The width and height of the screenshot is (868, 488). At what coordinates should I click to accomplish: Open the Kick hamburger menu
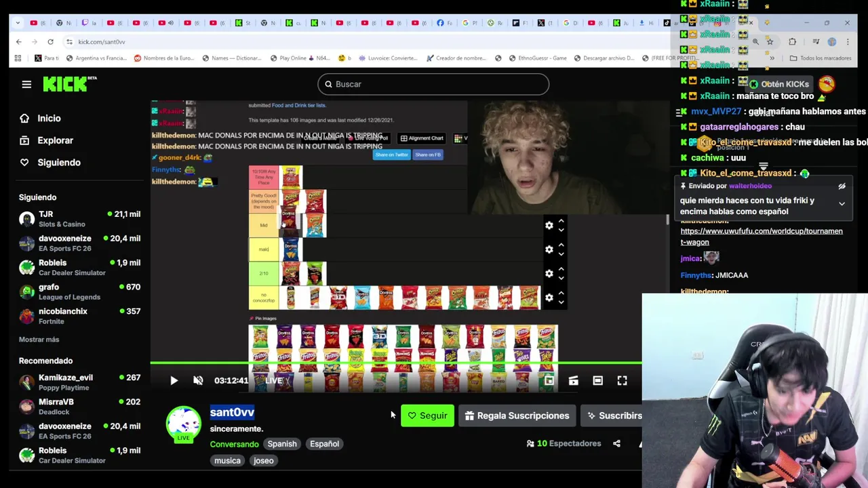coord(26,84)
